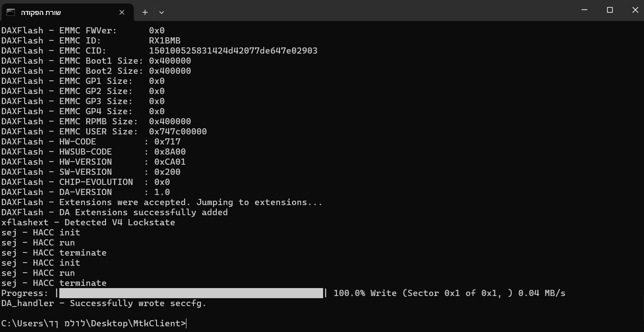Click the EMMC CID hex value
644x332 pixels.
tap(233, 51)
